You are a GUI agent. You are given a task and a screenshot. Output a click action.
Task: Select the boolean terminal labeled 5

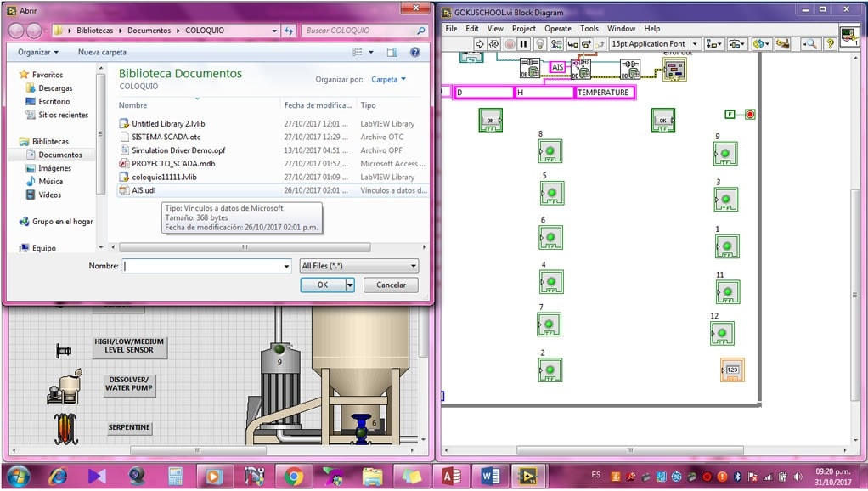point(552,193)
